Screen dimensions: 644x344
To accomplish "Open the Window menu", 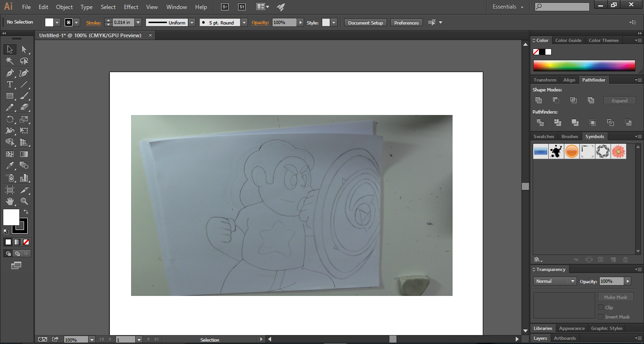I will click(177, 7).
